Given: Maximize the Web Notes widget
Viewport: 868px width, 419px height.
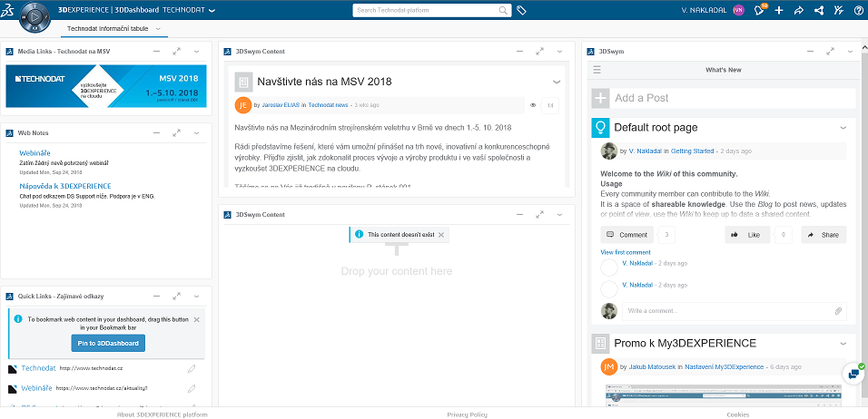Looking at the screenshot, I should coord(176,132).
